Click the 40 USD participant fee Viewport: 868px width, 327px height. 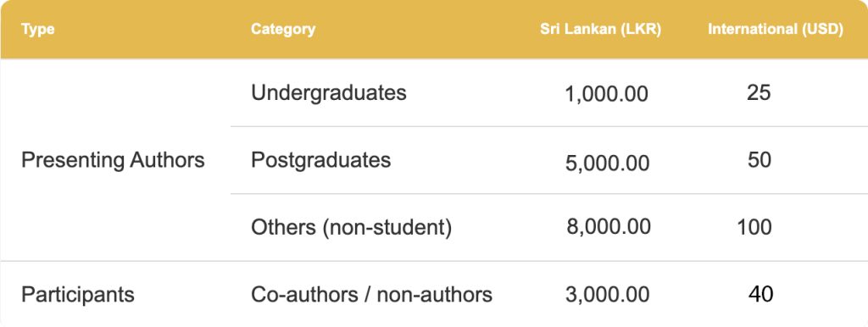[760, 294]
